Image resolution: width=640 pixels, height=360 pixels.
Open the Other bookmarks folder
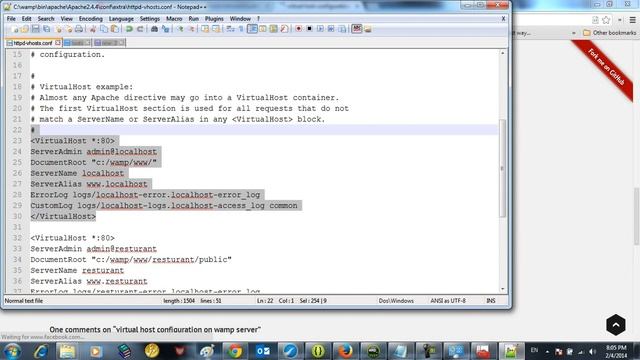click(x=609, y=33)
